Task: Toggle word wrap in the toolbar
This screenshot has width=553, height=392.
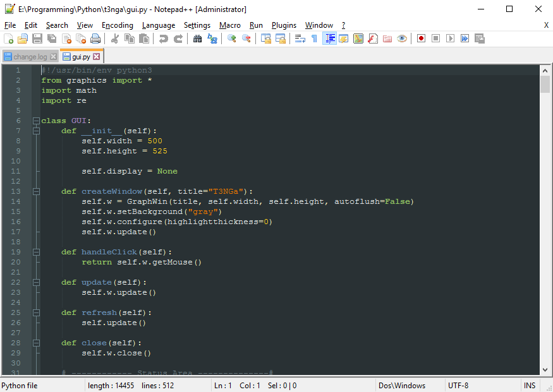Action: [x=300, y=39]
